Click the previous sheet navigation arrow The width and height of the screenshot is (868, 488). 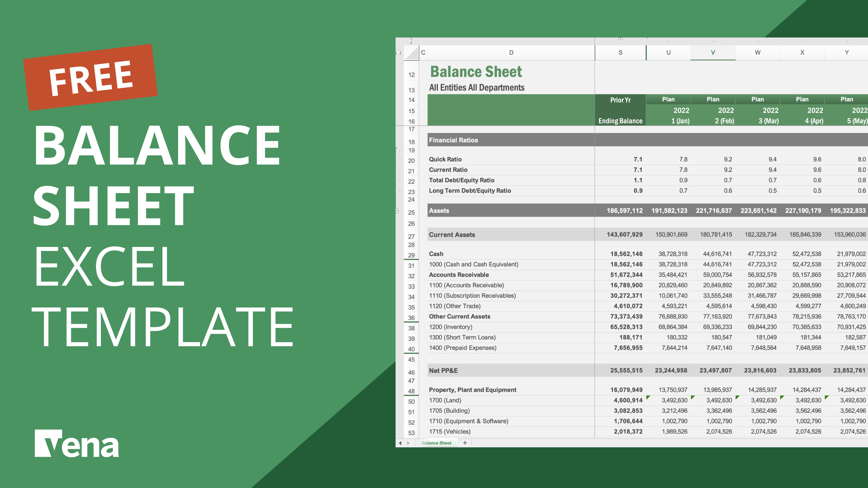point(400,443)
